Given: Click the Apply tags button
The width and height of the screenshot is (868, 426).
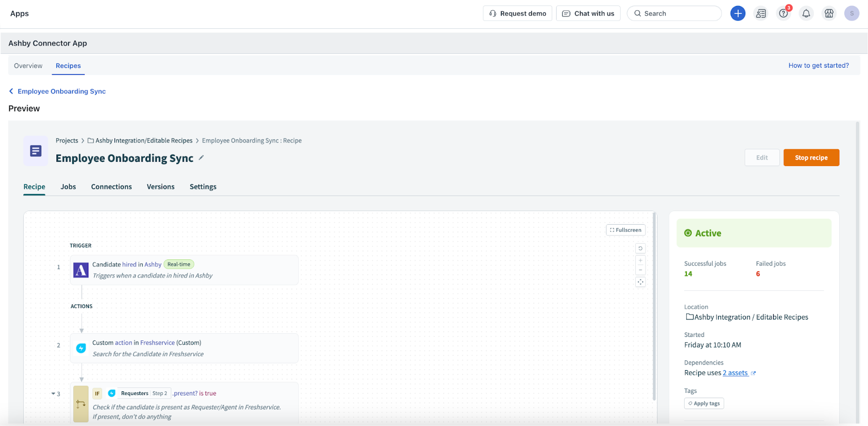Looking at the screenshot, I should point(704,403).
